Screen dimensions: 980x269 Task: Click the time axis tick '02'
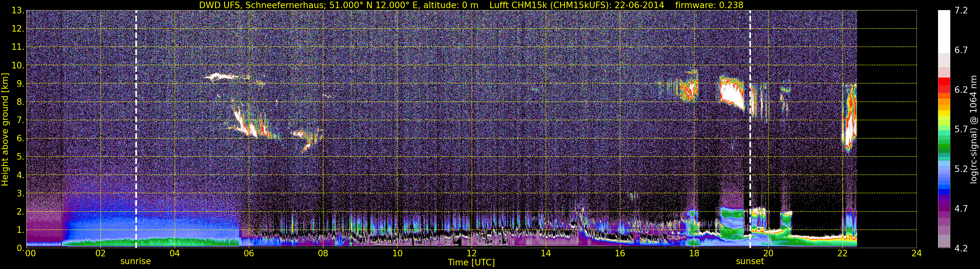[x=100, y=253]
